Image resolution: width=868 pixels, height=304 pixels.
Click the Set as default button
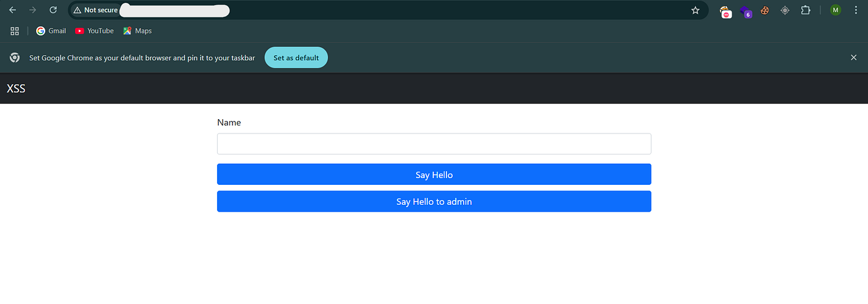[296, 58]
